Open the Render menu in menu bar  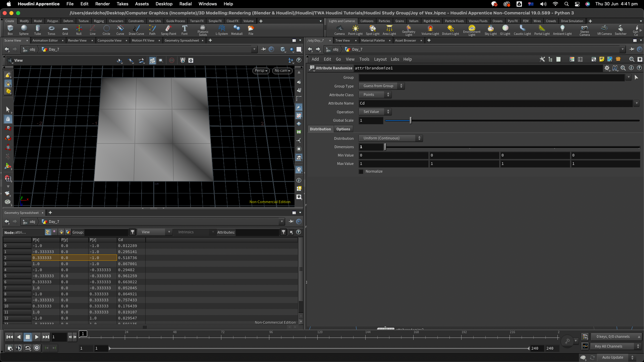coord(102,4)
